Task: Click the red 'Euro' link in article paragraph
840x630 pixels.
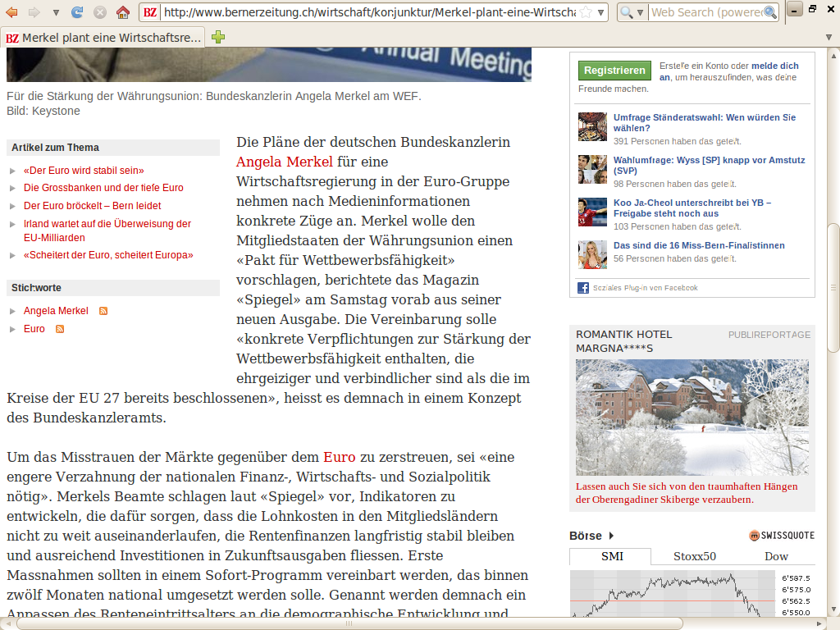Action: tap(339, 457)
